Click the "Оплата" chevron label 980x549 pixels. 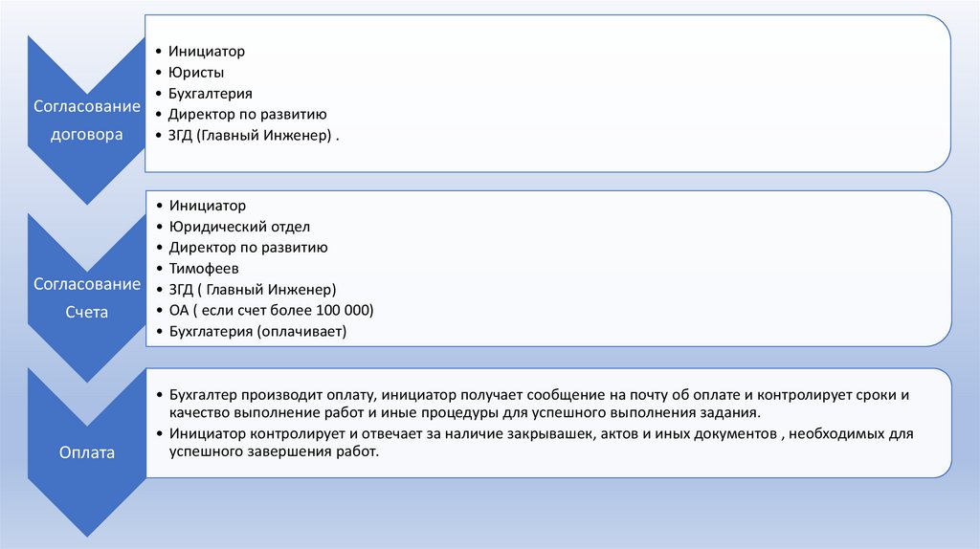coord(86,452)
